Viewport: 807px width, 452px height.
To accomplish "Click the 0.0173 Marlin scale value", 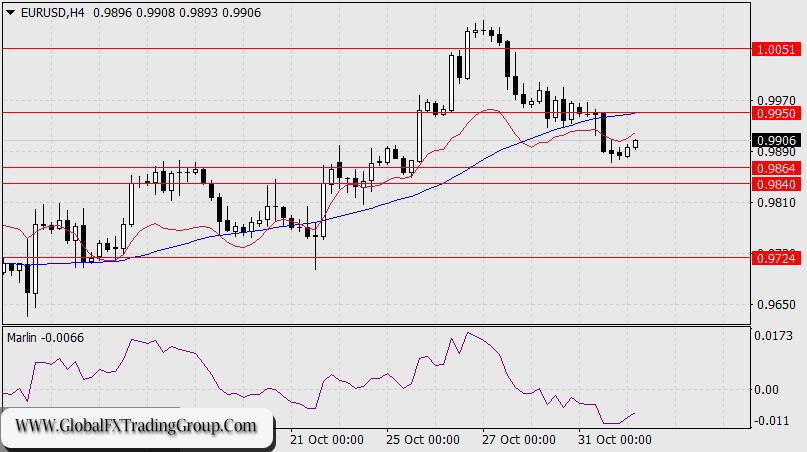I will [774, 336].
